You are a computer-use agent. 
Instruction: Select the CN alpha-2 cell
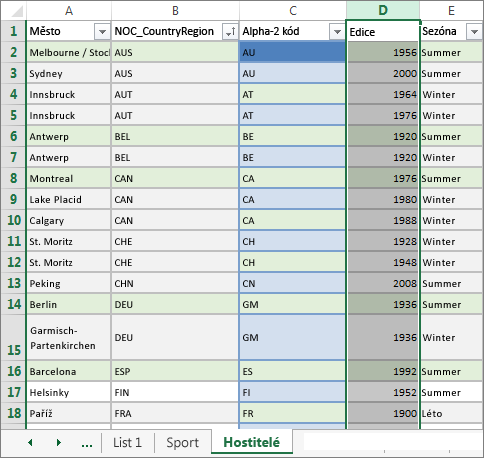[293, 283]
